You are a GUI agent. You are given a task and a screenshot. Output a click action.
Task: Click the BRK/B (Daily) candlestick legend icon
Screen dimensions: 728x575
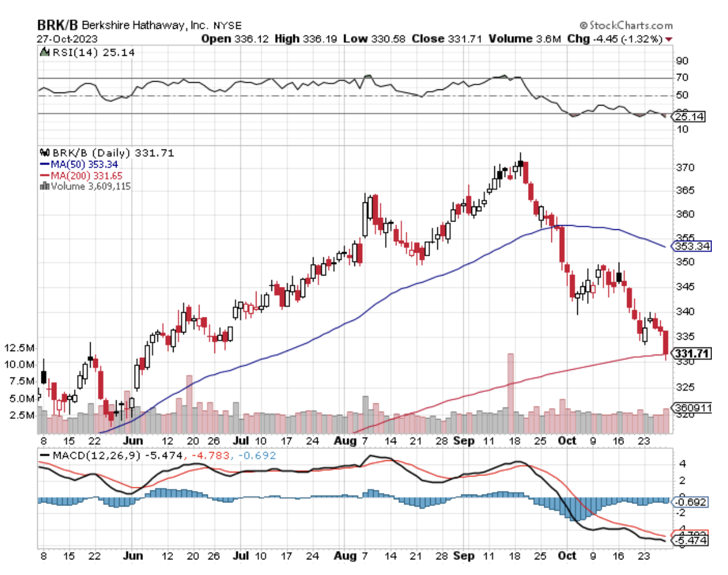pos(43,153)
